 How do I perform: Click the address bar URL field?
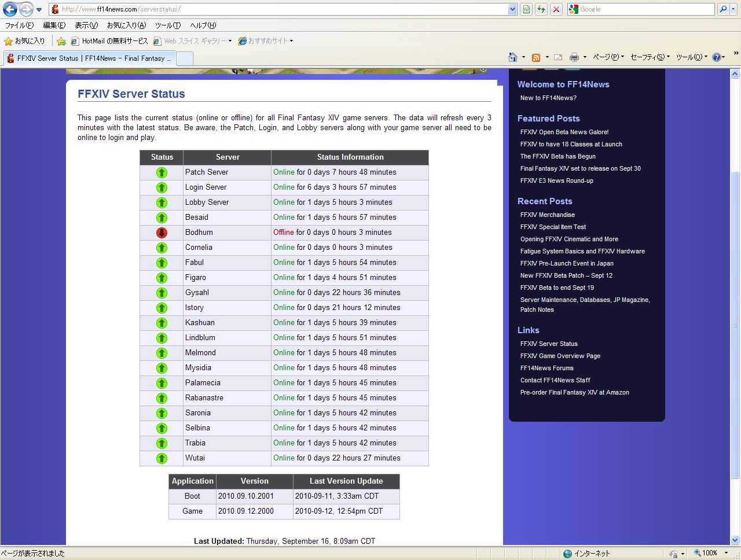tap(278, 9)
